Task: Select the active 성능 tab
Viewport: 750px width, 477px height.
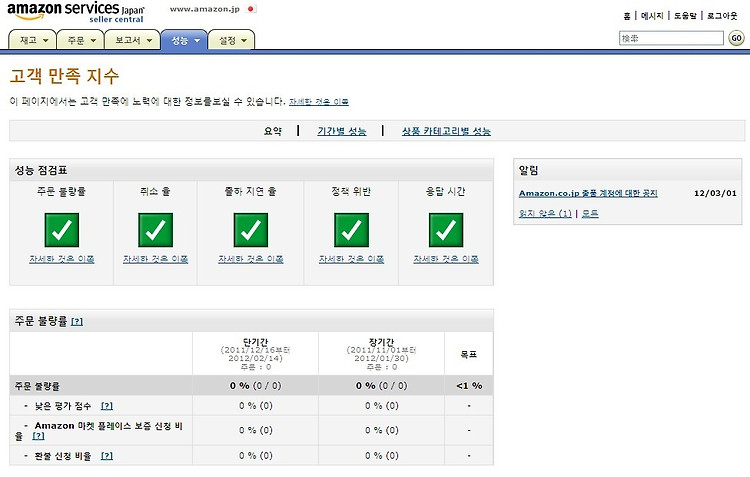Action: pyautogui.click(x=184, y=40)
